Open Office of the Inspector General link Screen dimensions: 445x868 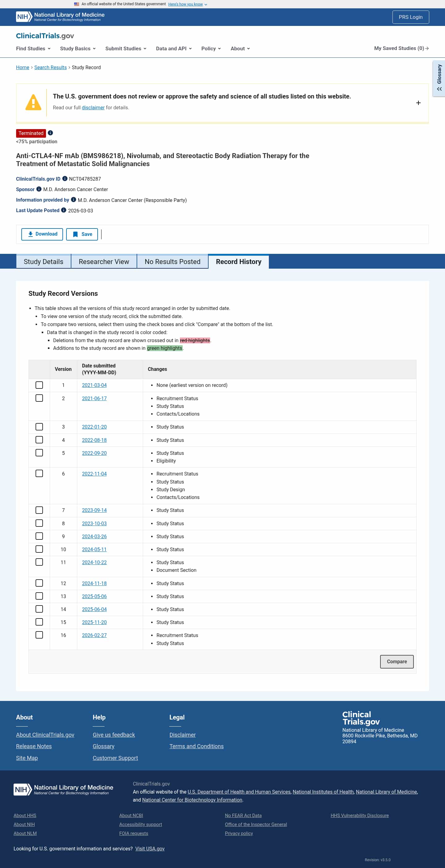pyautogui.click(x=256, y=824)
